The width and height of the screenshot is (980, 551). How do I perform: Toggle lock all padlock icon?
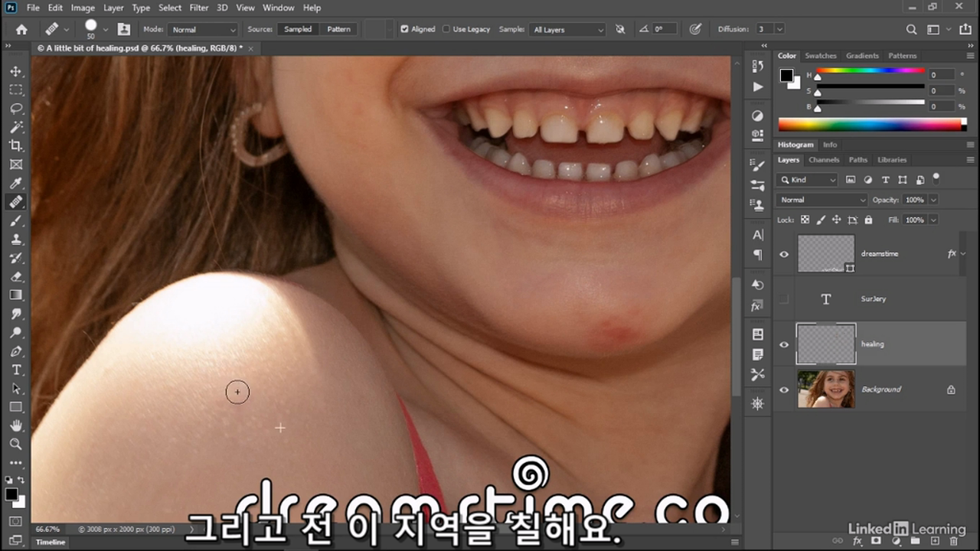pos(868,220)
